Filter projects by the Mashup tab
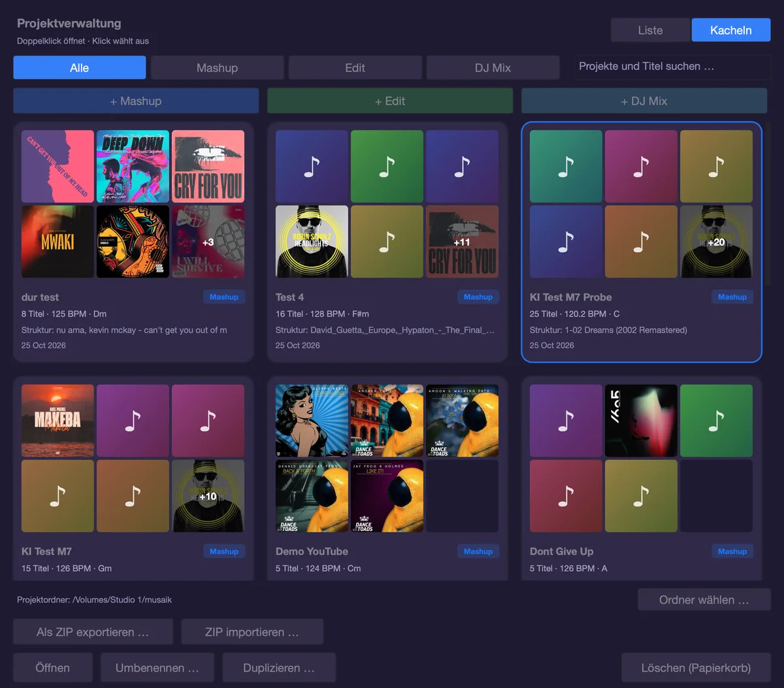This screenshot has width=784, height=688. pos(217,67)
